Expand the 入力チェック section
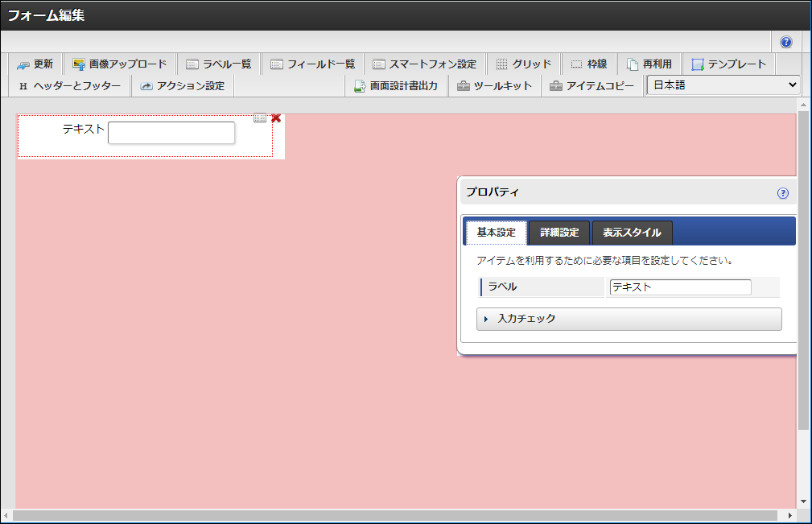Image resolution: width=812 pixels, height=524 pixels. [629, 319]
